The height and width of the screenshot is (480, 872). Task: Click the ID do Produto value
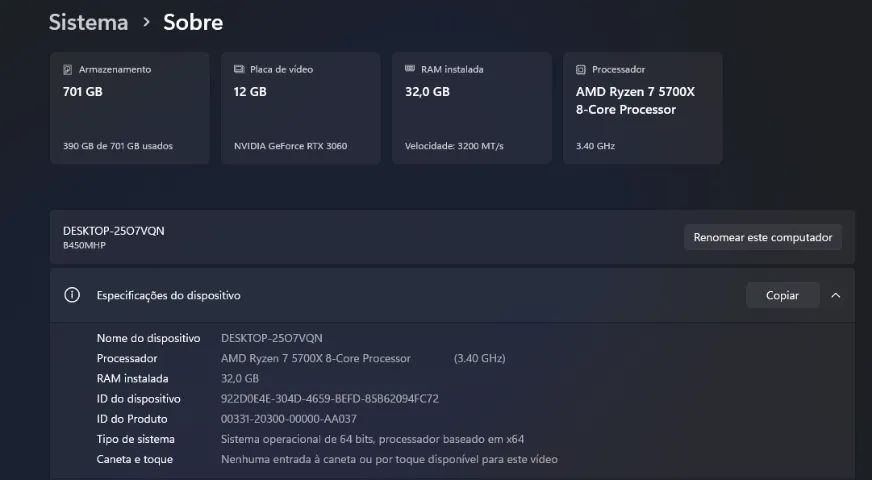coord(289,419)
